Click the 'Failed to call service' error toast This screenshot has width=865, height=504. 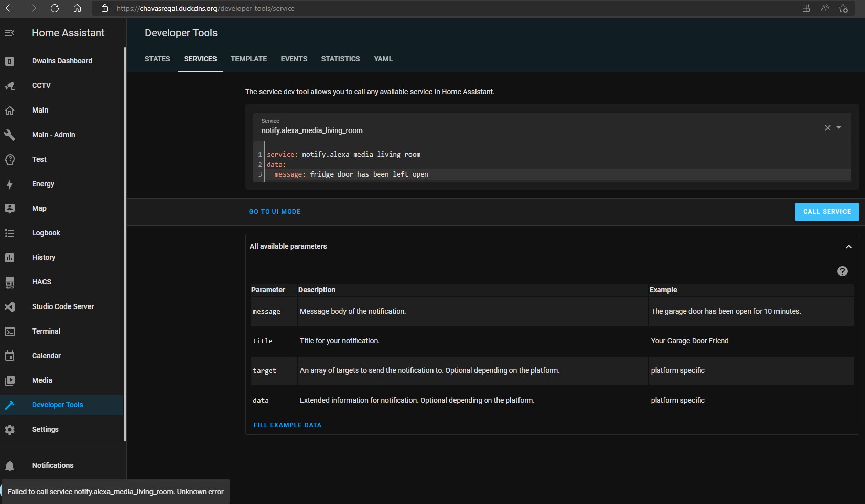(115, 492)
